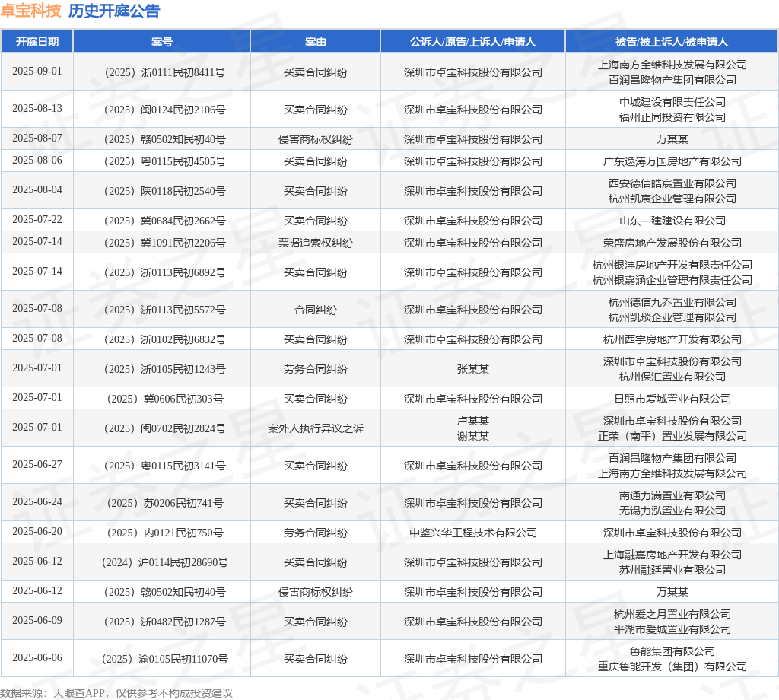779x700 pixels.
Task: Select the 案外人执行异议之诉 case cause
Action: pyautogui.click(x=316, y=428)
